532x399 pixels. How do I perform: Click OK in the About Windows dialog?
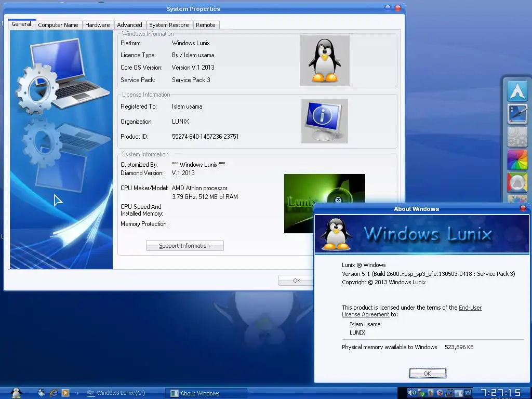[428, 373]
